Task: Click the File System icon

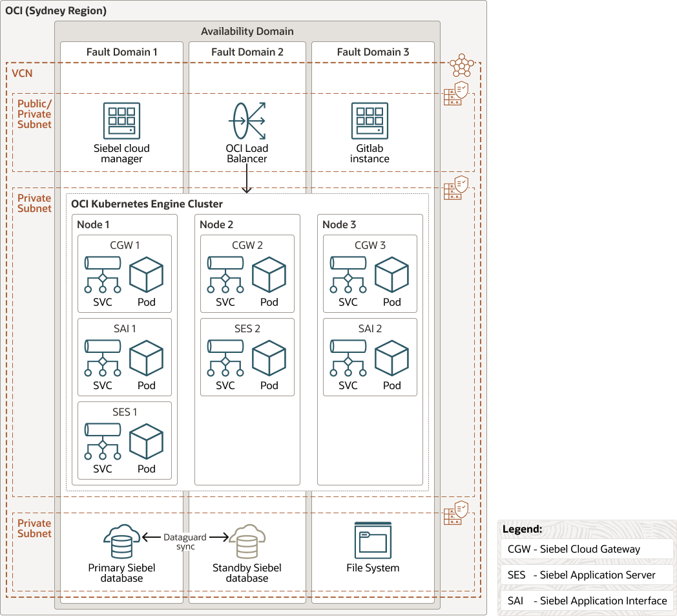Action: (373, 540)
